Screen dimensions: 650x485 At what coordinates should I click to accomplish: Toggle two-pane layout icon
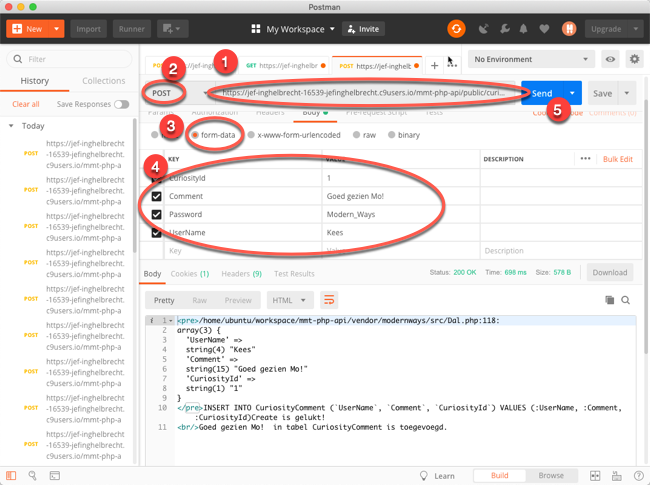click(x=595, y=475)
